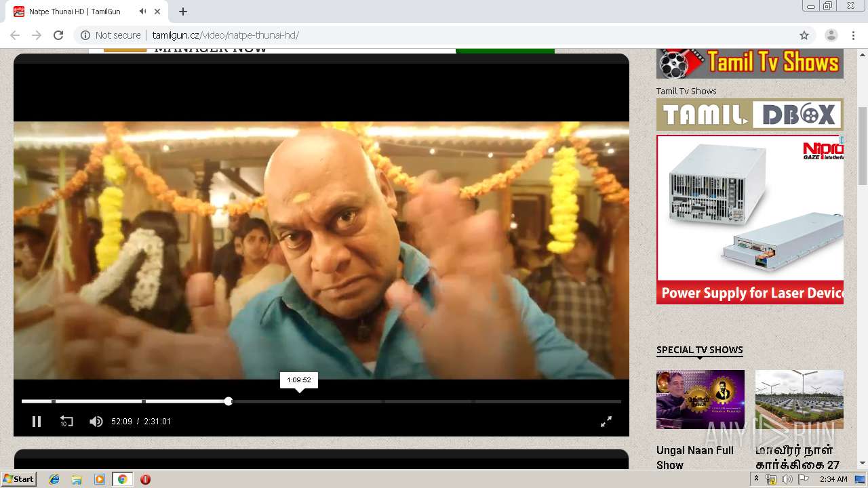Click Show desktop button
Screen dimensions: 868x488
coord(861,479)
